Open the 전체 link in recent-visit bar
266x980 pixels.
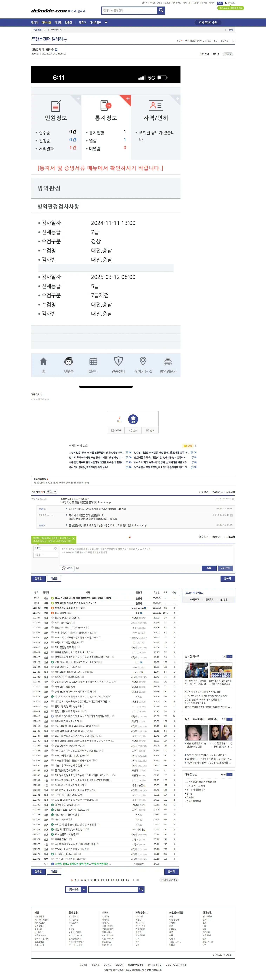(231, 30)
